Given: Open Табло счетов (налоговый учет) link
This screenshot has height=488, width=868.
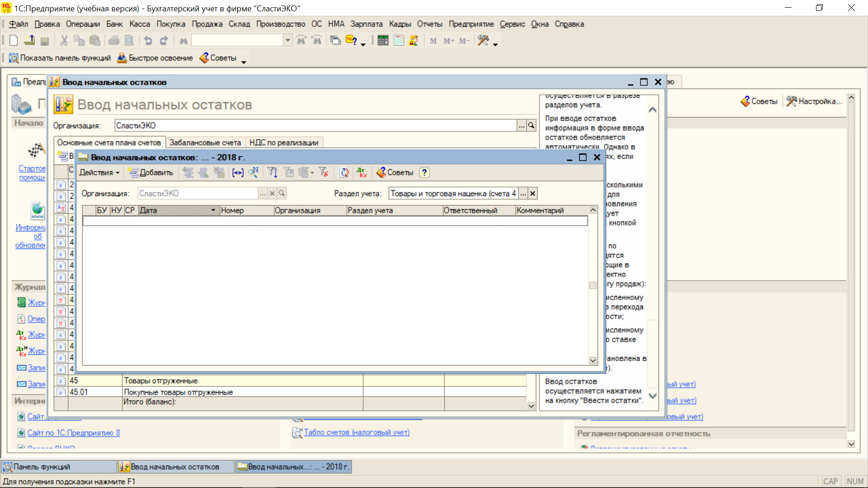Looking at the screenshot, I should [x=356, y=432].
